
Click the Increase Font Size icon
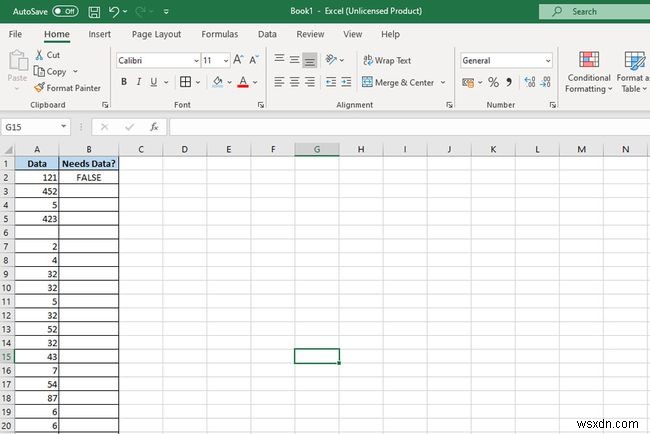click(x=238, y=60)
